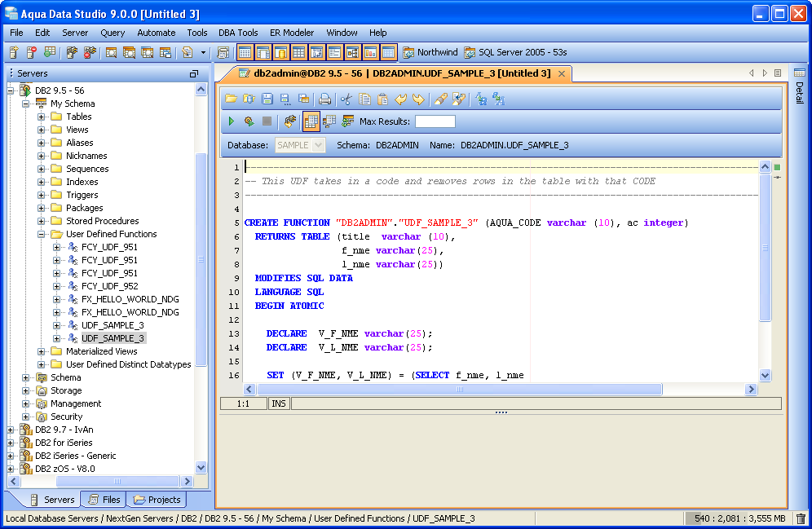Click the trash can icon in status bar
812x529 pixels.
click(x=801, y=518)
